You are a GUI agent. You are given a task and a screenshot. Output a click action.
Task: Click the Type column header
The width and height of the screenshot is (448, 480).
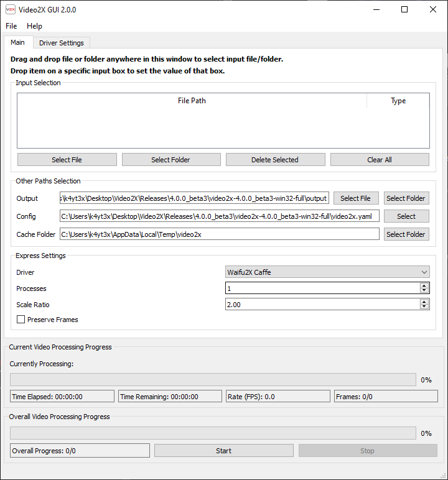click(398, 101)
